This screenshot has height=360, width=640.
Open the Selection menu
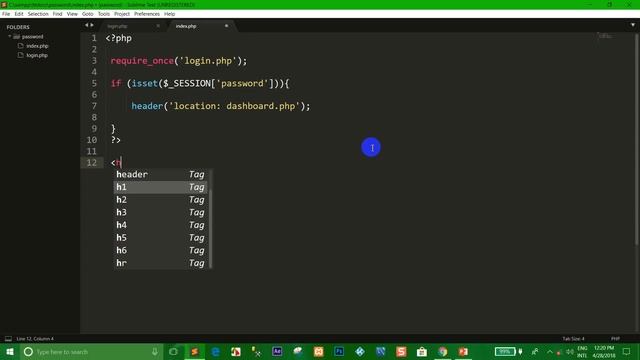38,14
